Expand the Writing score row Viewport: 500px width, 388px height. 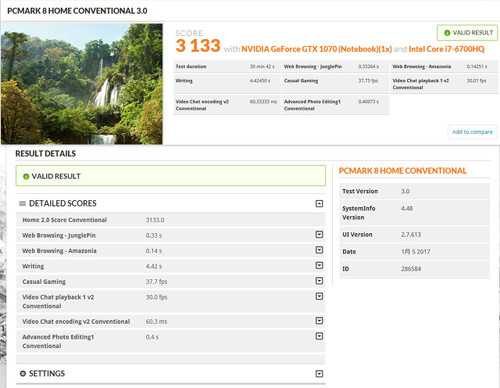coord(319,265)
